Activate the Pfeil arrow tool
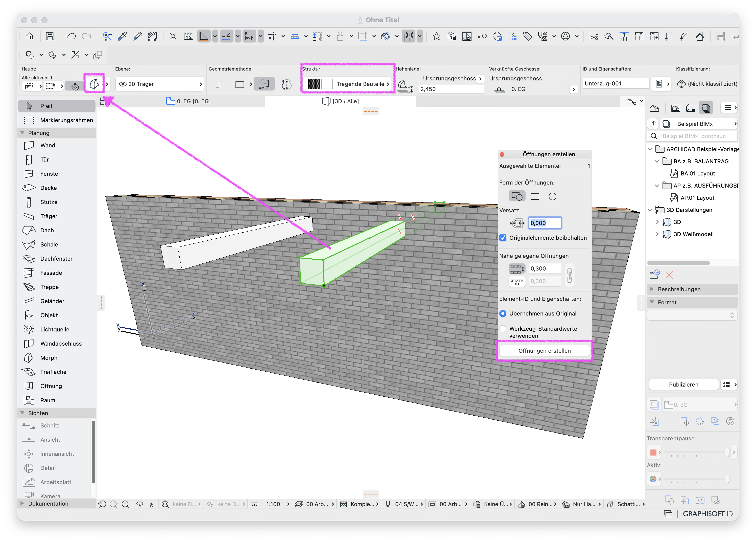 click(57, 106)
